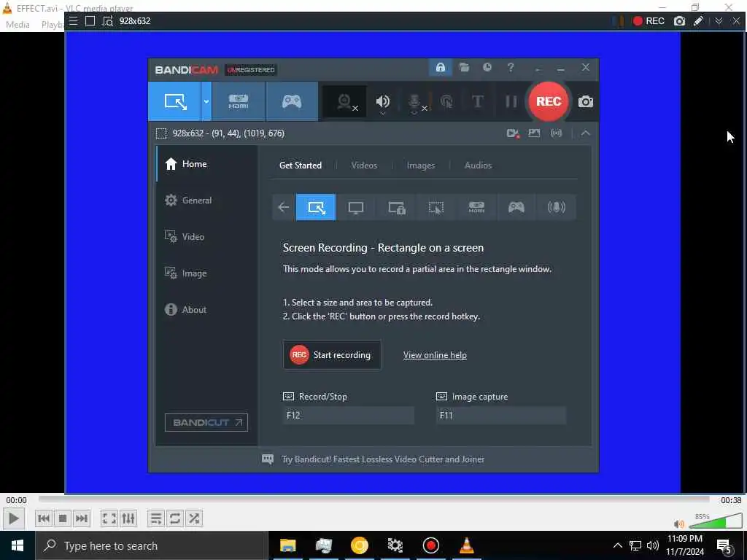The image size is (747, 560).
Task: Select gamepad mode icon in Get Started row
Action: click(x=516, y=207)
